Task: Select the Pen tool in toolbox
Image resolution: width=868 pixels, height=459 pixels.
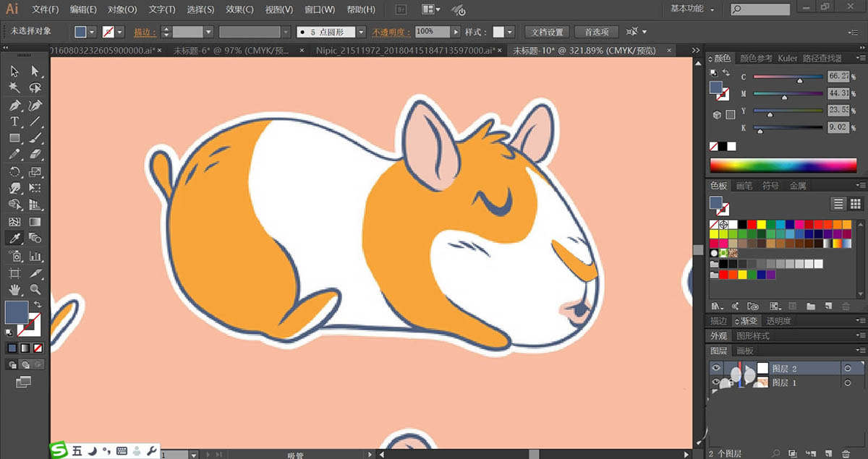Action: 14,105
